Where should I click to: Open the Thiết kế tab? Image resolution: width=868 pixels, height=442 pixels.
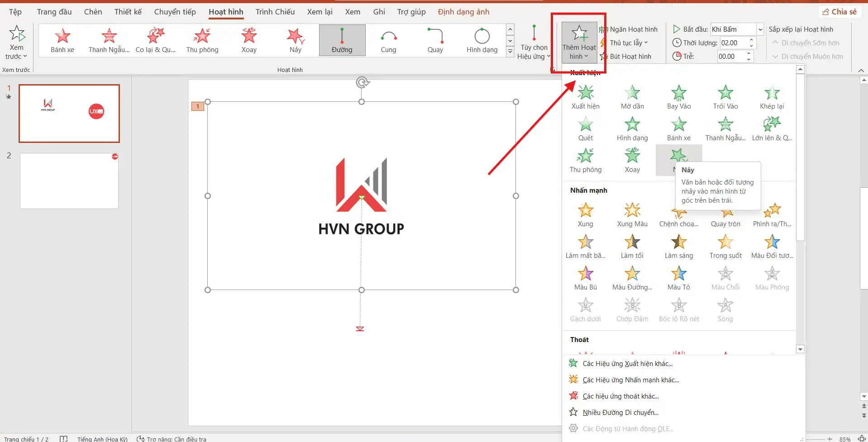tap(128, 12)
